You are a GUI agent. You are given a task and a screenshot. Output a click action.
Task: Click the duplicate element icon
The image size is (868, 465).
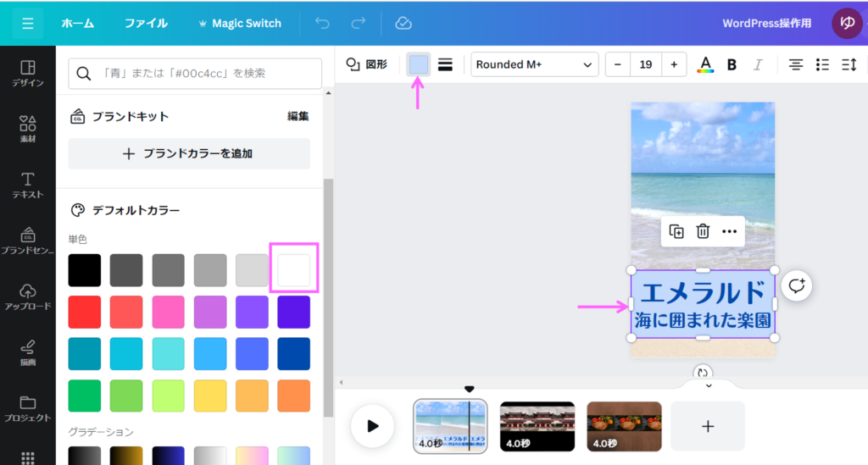click(676, 231)
